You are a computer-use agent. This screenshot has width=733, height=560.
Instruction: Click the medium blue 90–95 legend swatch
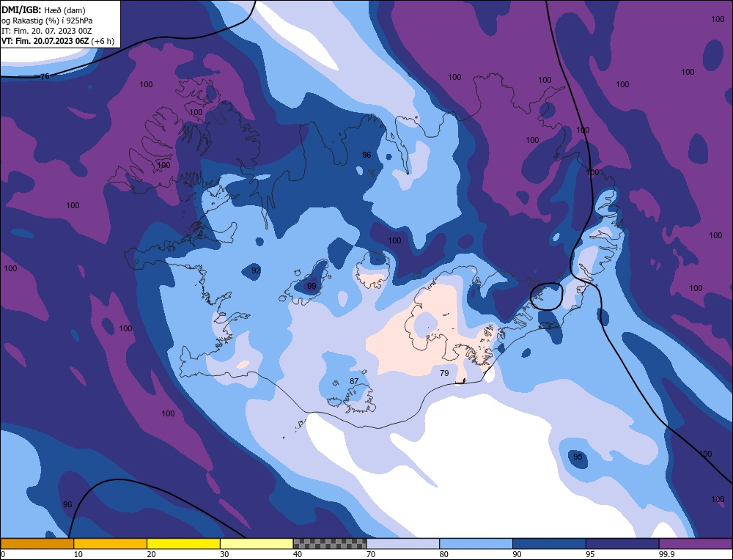[x=549, y=544]
